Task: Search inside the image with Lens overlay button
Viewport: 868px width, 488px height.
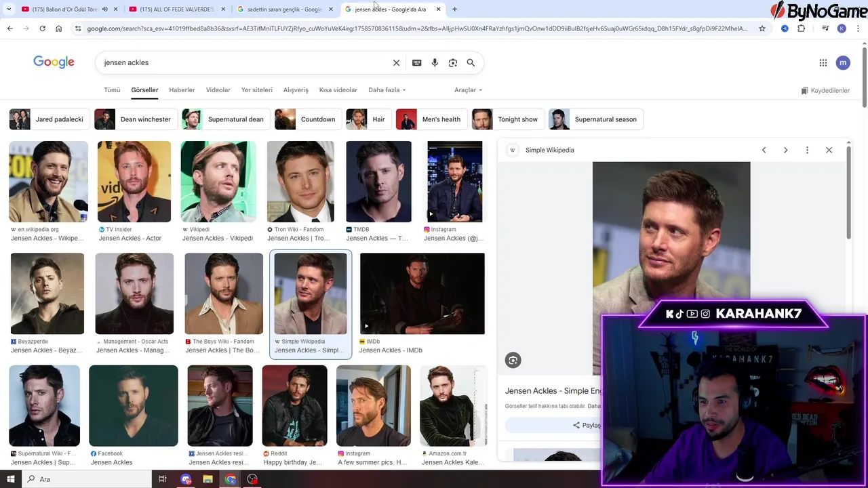Action: point(513,361)
